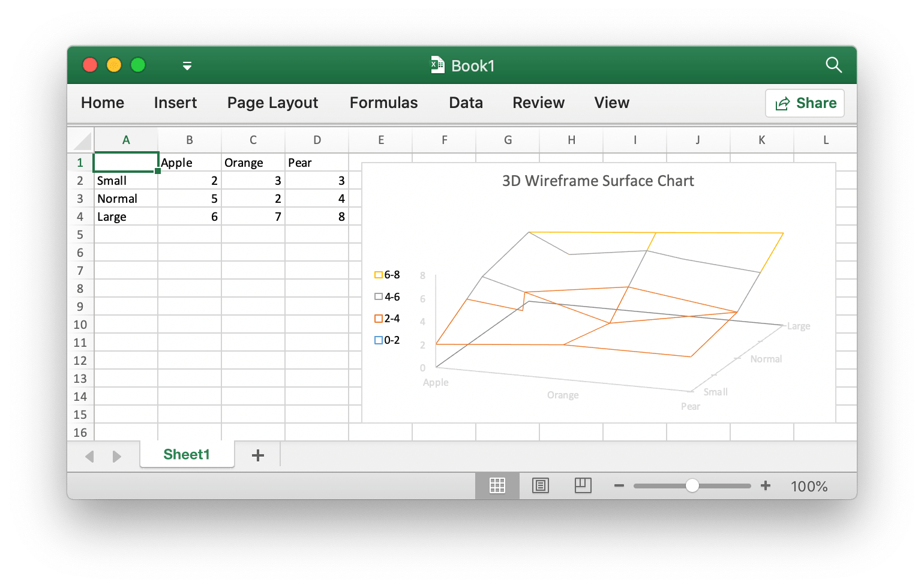Select the Normal view icon in status bar
Image resolution: width=924 pixels, height=588 pixels.
[x=497, y=486]
